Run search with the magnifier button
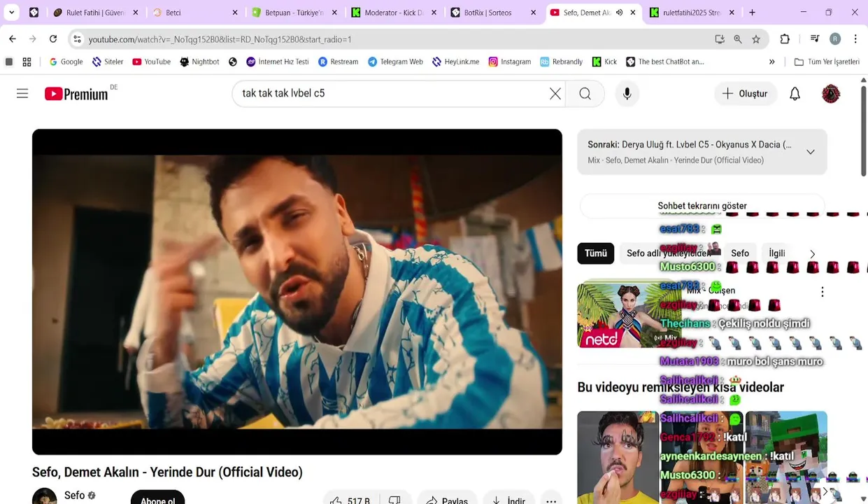The image size is (868, 504). coord(585,94)
